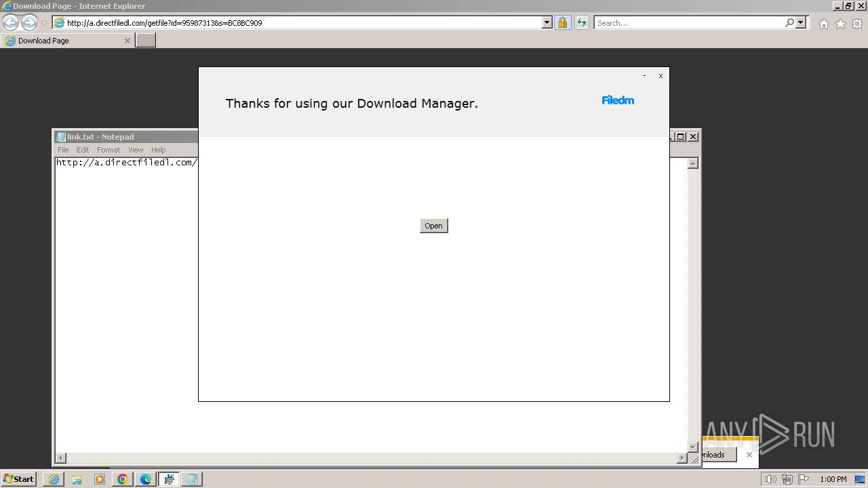Go back in Internet Explorer
The image size is (868, 488).
click(x=11, y=22)
